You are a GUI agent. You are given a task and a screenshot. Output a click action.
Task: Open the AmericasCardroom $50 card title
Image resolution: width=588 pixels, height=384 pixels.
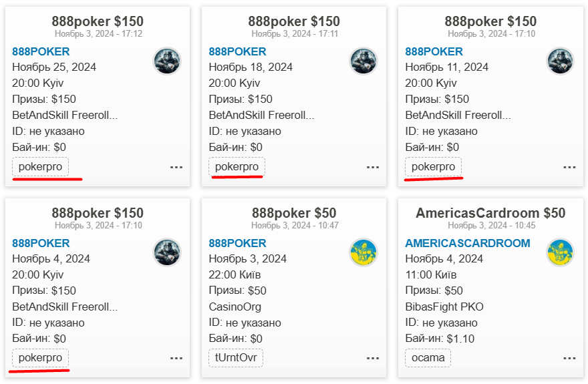(x=490, y=213)
